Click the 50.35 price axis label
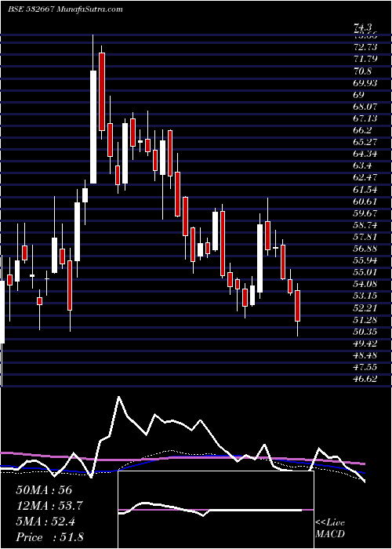 tap(365, 332)
